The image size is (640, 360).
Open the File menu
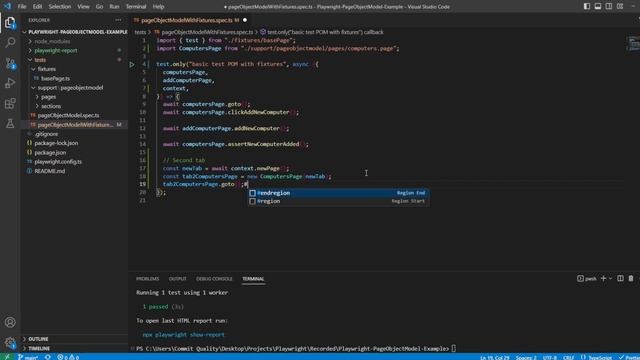point(22,7)
